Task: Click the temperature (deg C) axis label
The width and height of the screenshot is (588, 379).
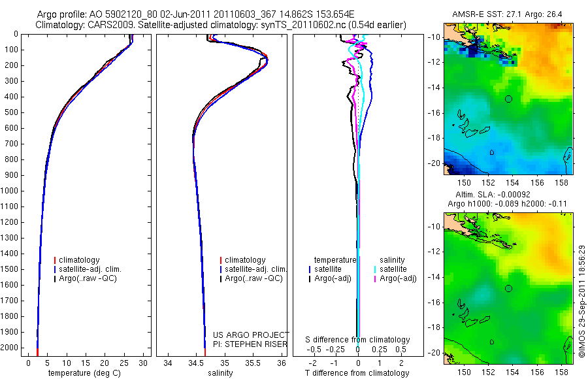Action: tap(84, 373)
